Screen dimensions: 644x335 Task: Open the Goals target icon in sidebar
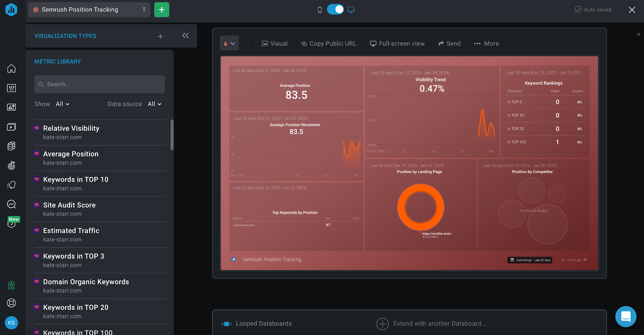pyautogui.click(x=11, y=165)
